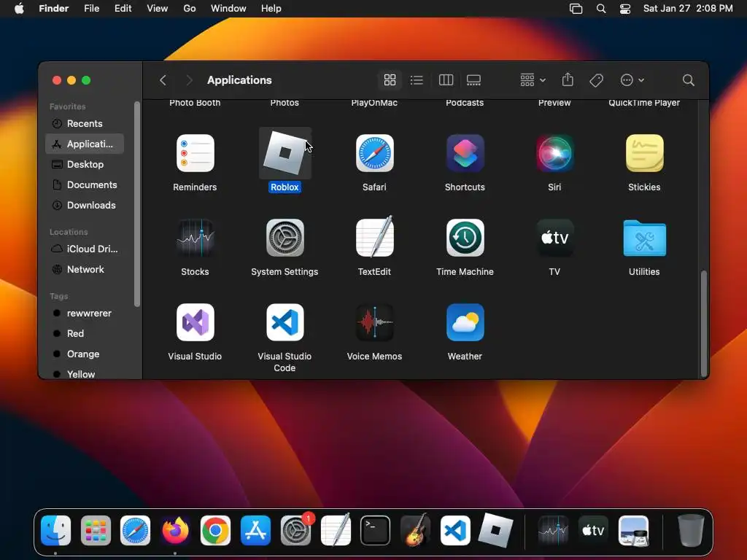Open GarageBand from the Dock
747x560 pixels.
(415, 529)
